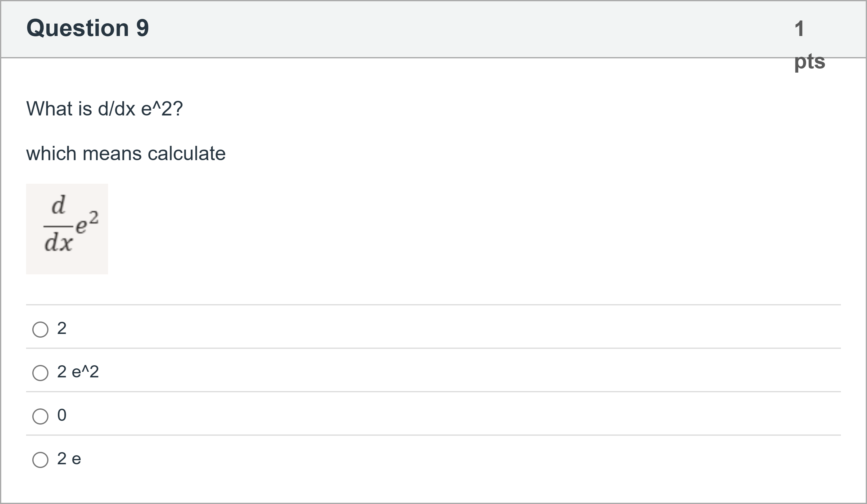Choose the radio button beside 2 e^2

pyautogui.click(x=40, y=373)
